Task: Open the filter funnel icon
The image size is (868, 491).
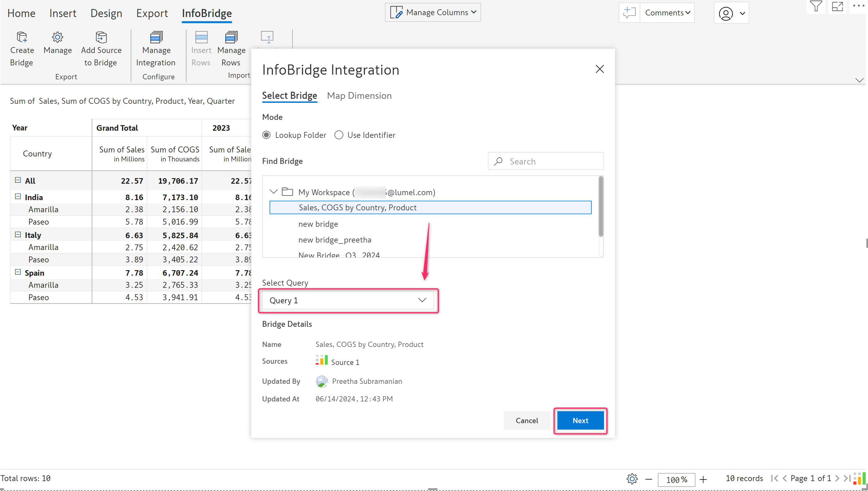Action: (x=815, y=7)
